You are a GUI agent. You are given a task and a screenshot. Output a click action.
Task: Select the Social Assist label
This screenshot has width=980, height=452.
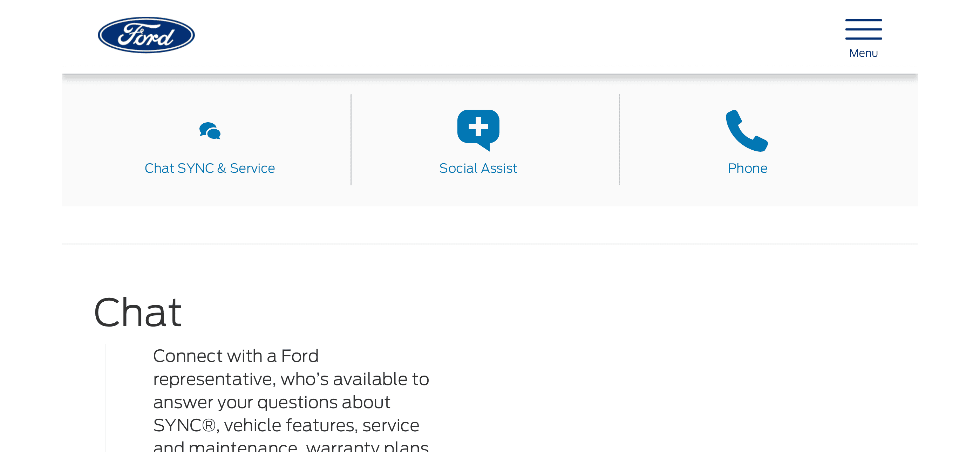pos(478,168)
